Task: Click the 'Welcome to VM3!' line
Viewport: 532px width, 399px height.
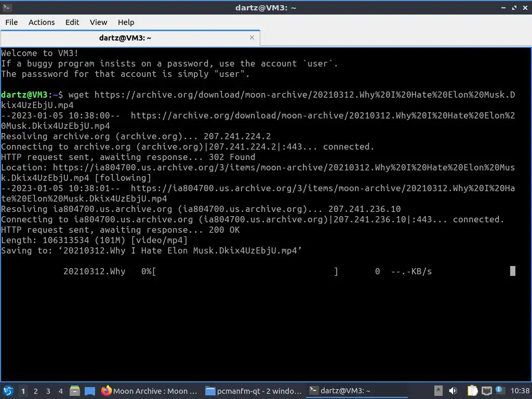Action: (x=39, y=54)
